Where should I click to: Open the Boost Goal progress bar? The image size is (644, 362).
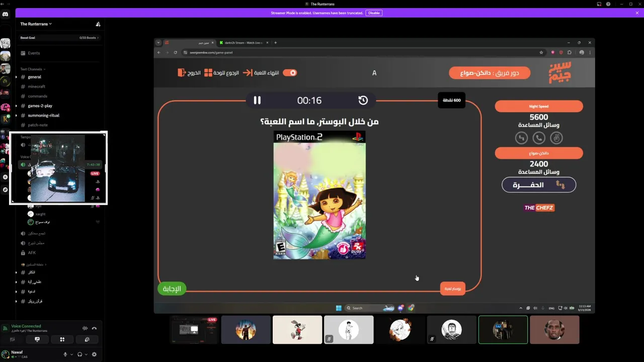point(59,38)
